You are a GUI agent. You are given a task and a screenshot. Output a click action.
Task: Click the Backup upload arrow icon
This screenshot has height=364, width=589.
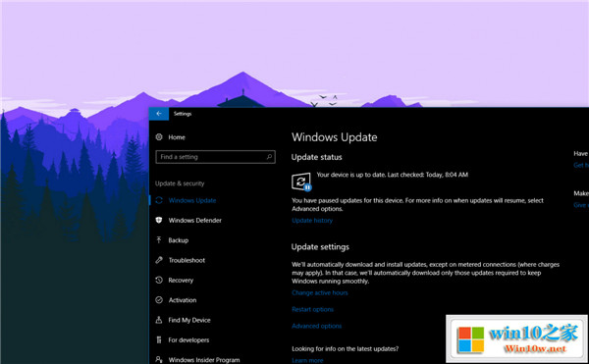coord(159,240)
